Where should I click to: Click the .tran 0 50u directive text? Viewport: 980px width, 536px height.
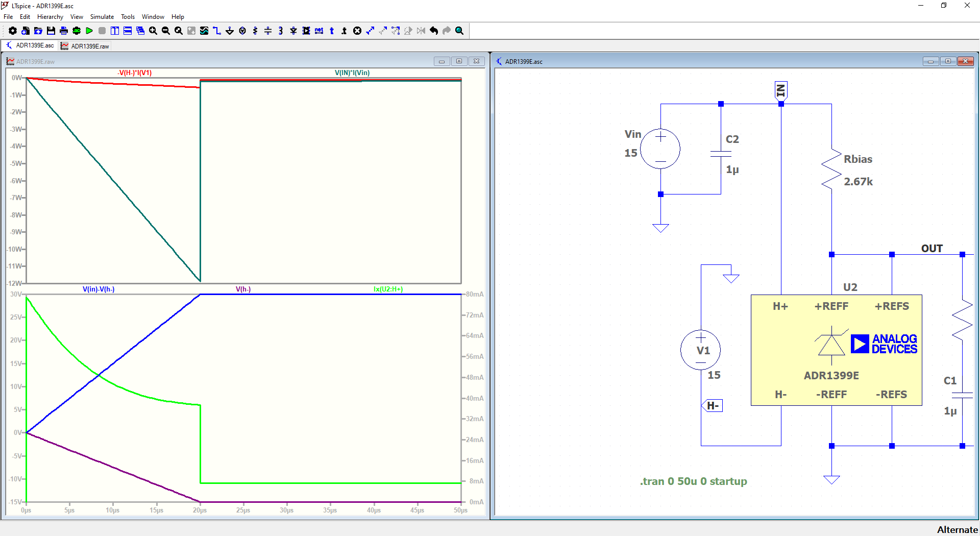(694, 481)
